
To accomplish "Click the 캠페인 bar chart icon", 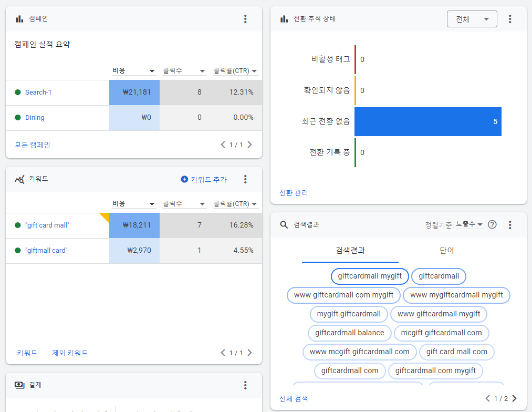I will pos(18,18).
